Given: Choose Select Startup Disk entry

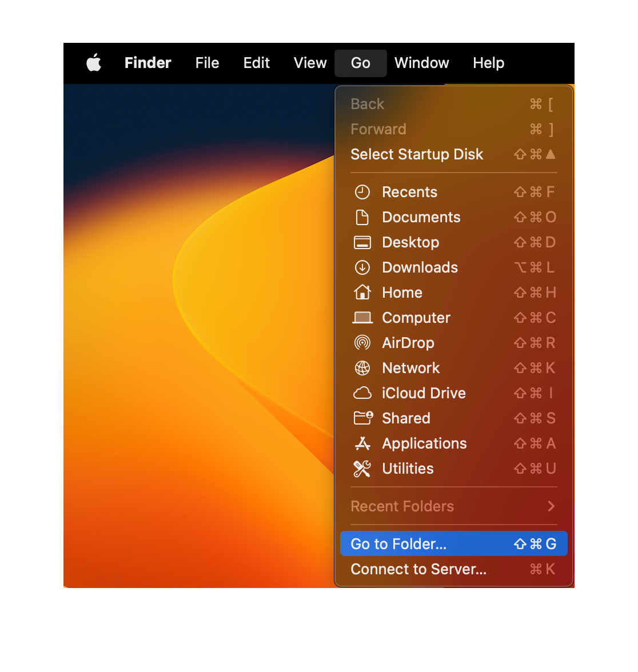Looking at the screenshot, I should tap(454, 154).
